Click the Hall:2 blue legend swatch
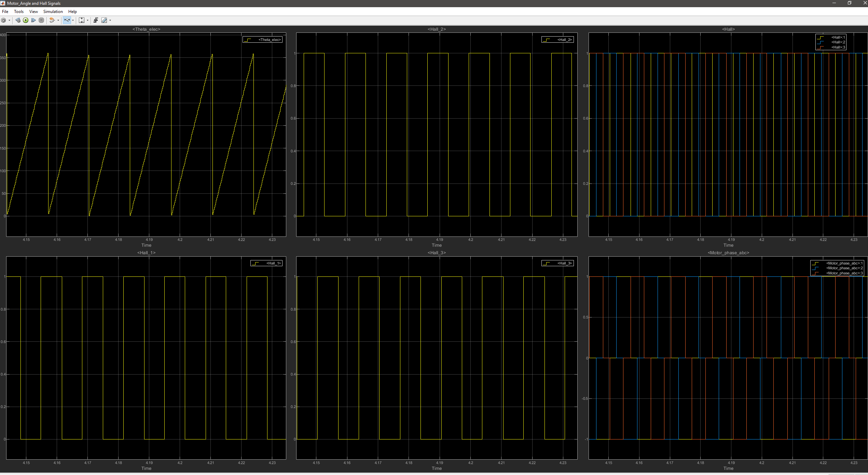 (x=820, y=42)
